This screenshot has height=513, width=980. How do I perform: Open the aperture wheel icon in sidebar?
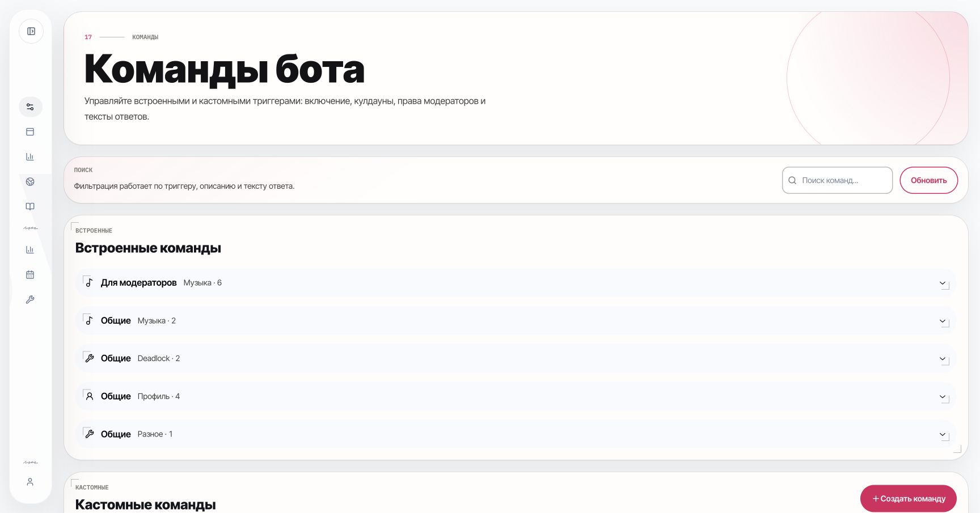[31, 181]
